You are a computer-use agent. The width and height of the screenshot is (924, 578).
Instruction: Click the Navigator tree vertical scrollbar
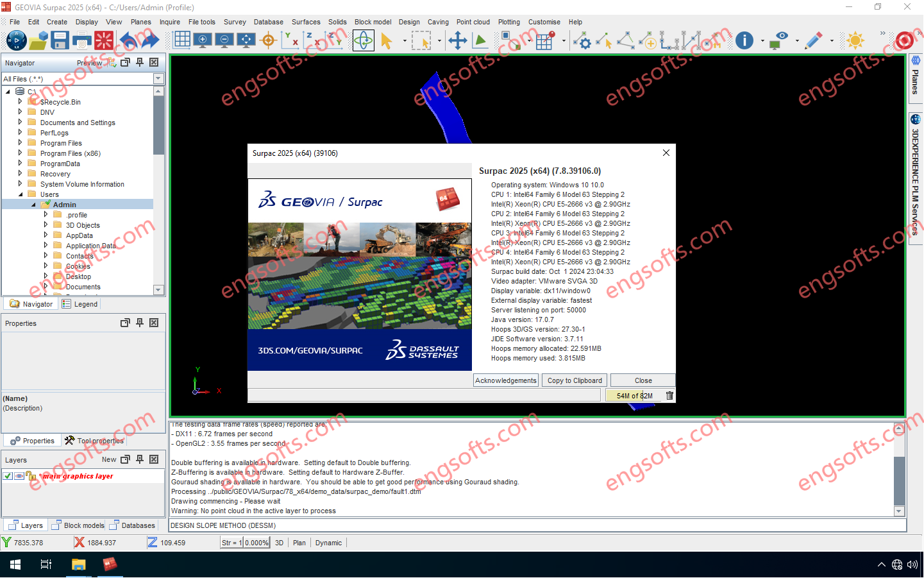[158, 191]
